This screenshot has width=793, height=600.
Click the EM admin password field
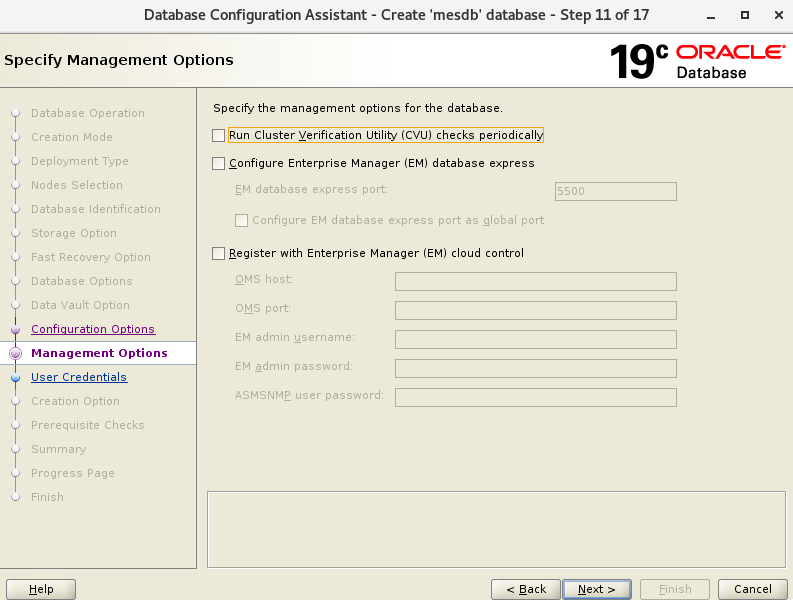535,368
